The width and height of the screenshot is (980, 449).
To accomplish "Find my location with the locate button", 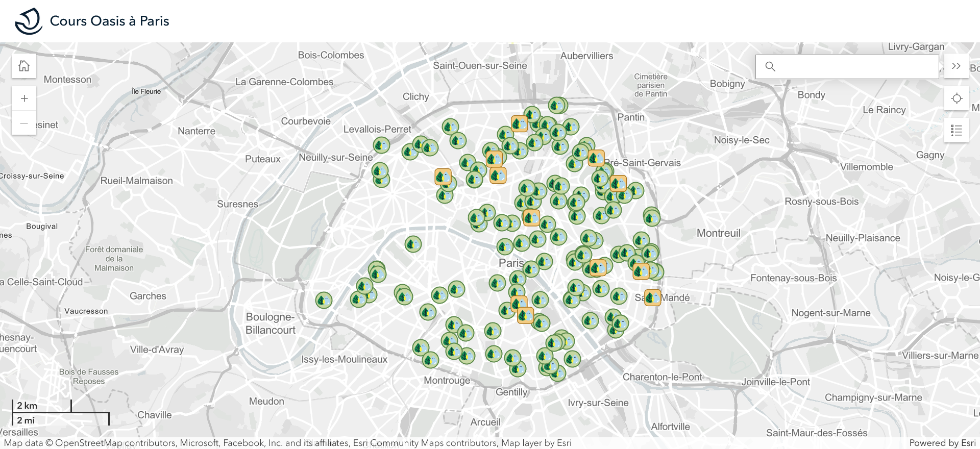I will coord(957,98).
